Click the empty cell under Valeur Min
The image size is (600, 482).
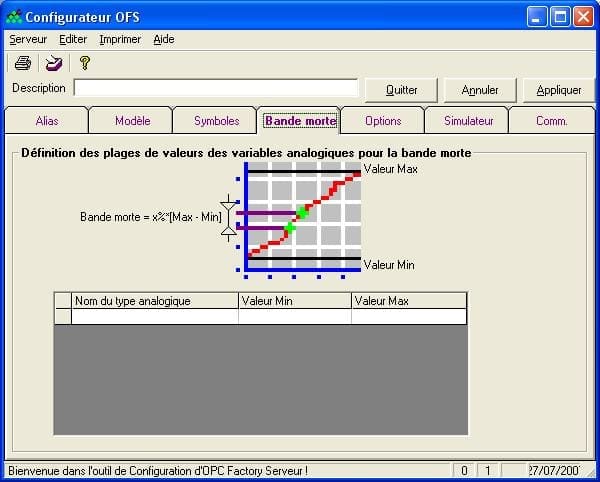[x=295, y=317]
